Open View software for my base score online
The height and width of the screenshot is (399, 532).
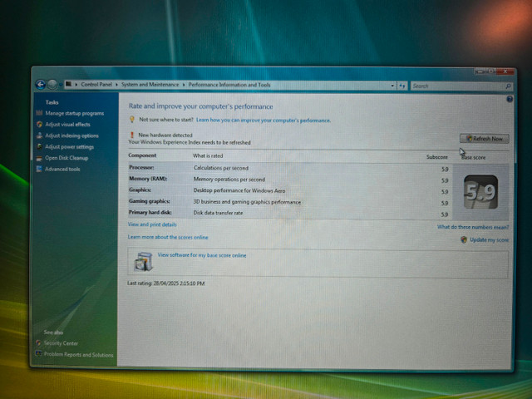[202, 255]
